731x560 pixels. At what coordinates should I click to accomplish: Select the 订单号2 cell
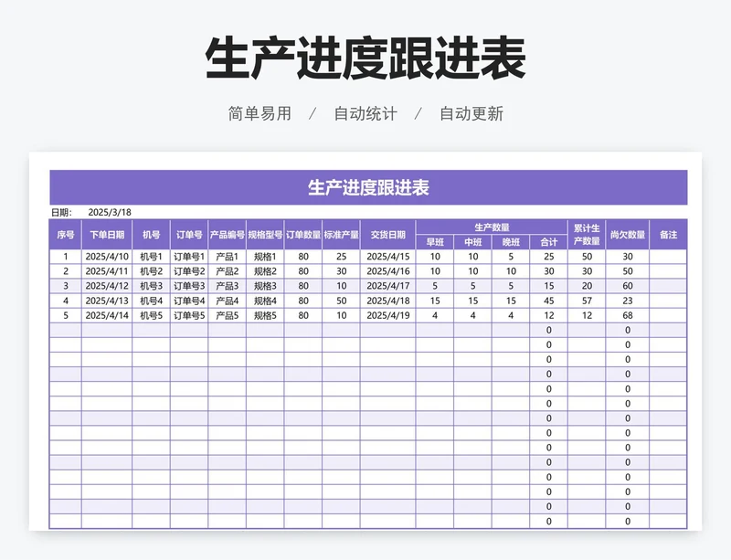(x=189, y=271)
